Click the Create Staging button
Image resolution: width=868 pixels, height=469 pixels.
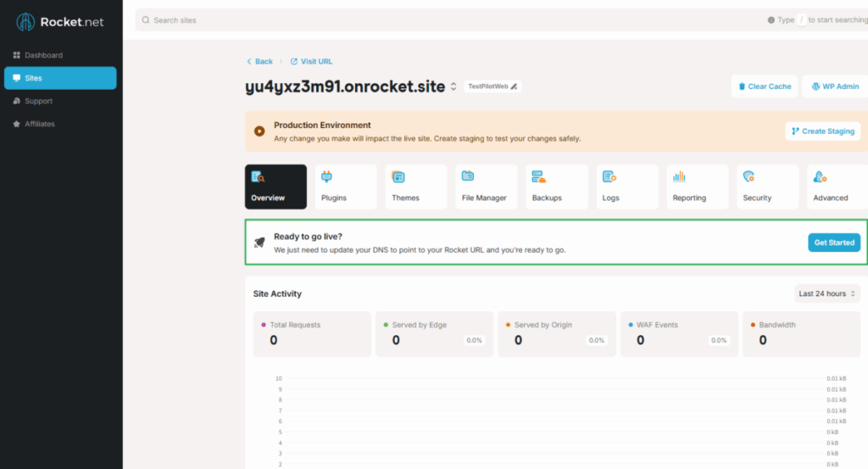click(x=822, y=131)
